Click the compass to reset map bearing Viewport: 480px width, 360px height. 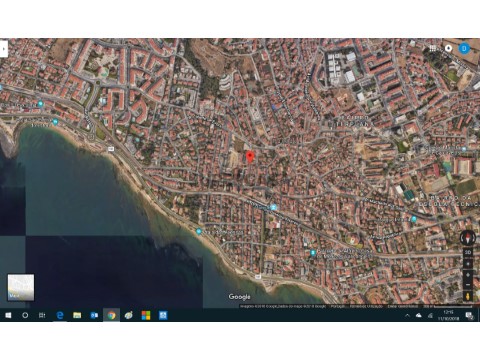467,238
